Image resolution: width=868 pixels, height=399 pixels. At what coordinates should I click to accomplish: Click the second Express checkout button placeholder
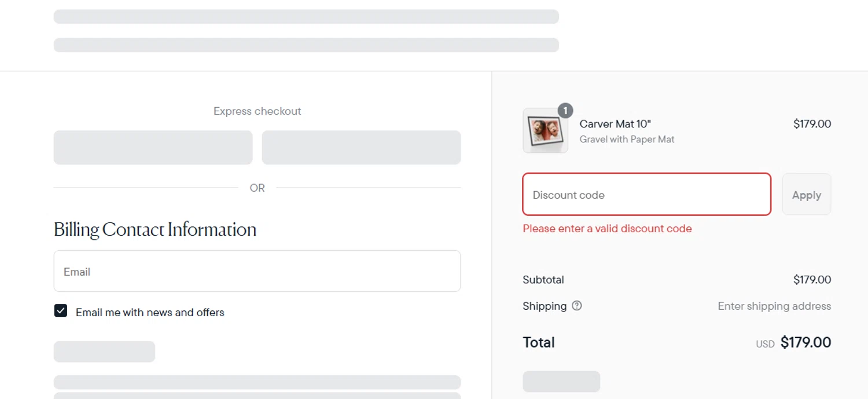[x=361, y=147]
